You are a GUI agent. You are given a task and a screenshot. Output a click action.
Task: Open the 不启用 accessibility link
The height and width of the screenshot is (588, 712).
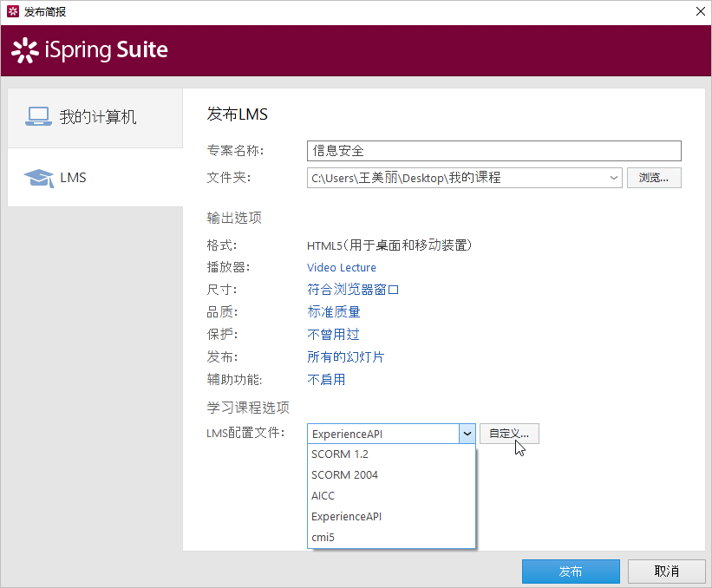326,380
